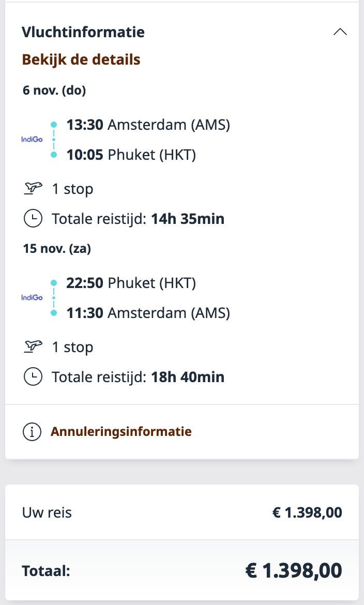The image size is (364, 605).
Task: Click the outbound flight stop airplane icon
Action: 33,189
